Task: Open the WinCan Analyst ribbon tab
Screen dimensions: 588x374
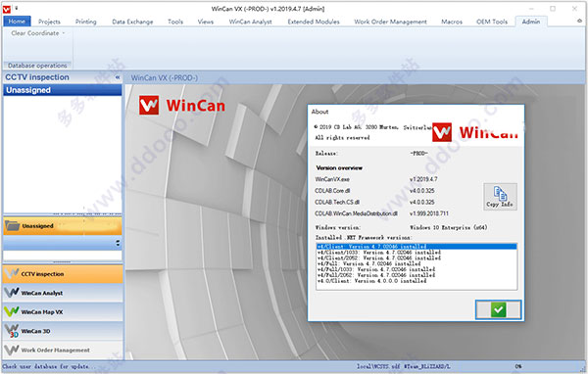Action: pyautogui.click(x=250, y=22)
